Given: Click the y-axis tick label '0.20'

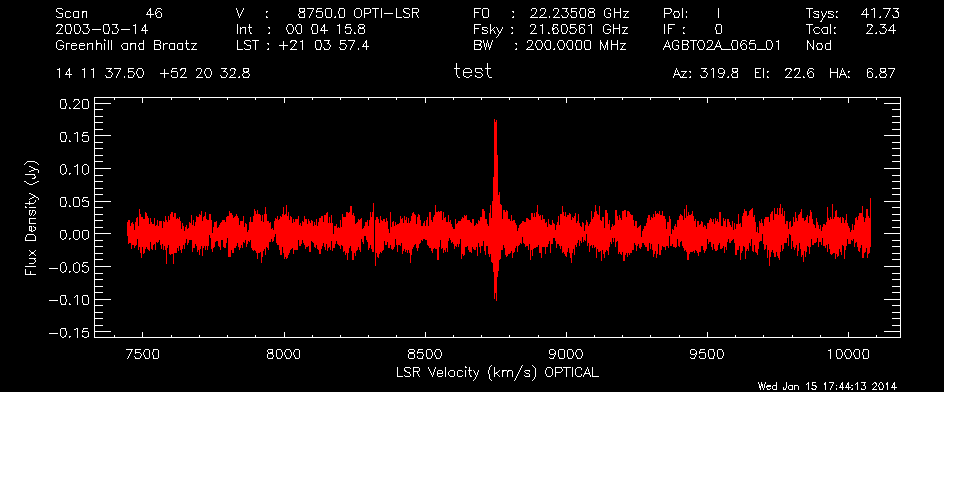Looking at the screenshot, I should [x=74, y=104].
